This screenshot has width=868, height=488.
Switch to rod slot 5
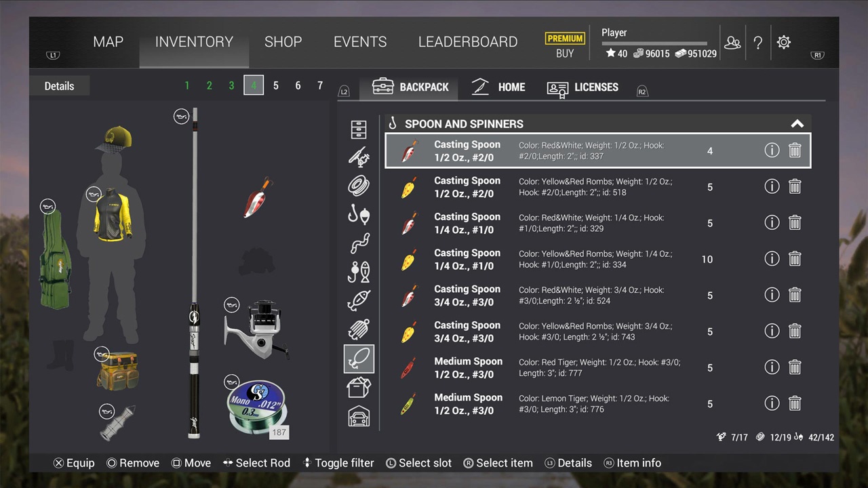click(x=276, y=85)
